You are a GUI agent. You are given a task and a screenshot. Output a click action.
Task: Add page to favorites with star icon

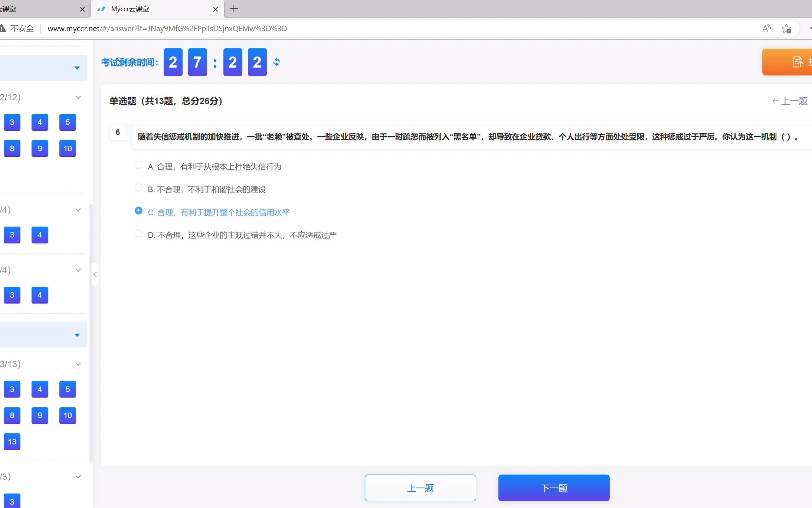(786, 29)
